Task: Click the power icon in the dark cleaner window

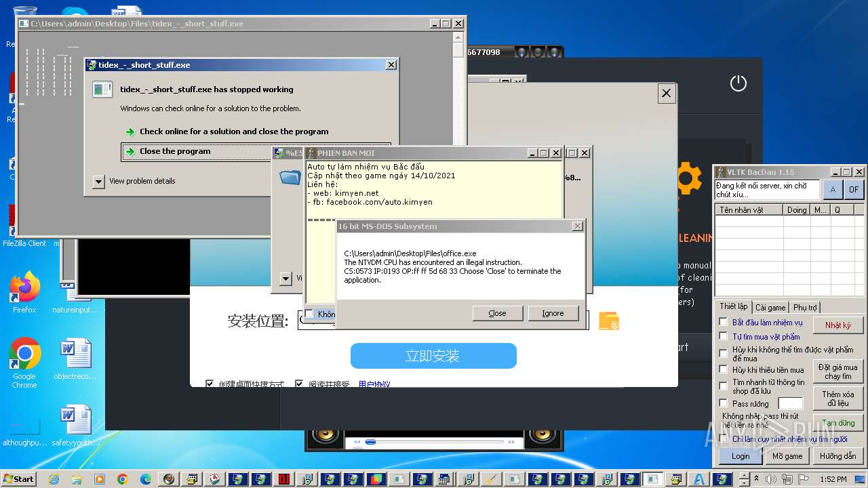Action: click(x=738, y=83)
